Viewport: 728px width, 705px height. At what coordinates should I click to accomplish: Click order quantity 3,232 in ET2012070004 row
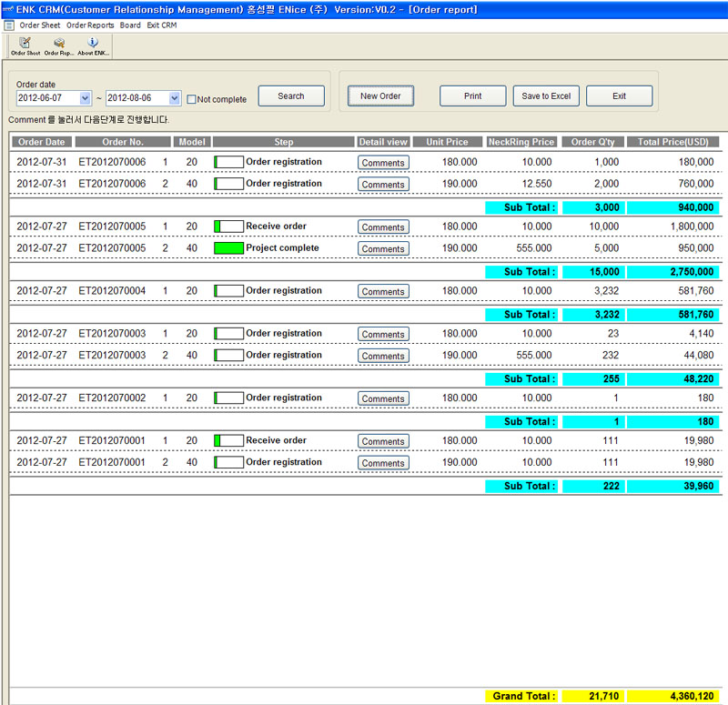606,291
